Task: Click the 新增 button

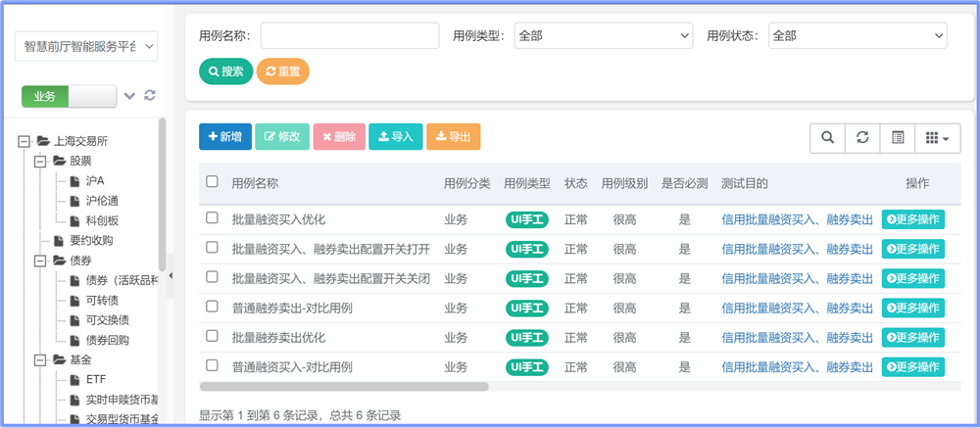Action: pyautogui.click(x=225, y=137)
